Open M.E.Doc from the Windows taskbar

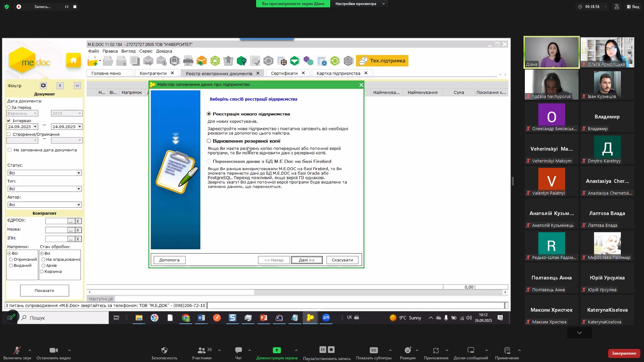[x=310, y=318]
